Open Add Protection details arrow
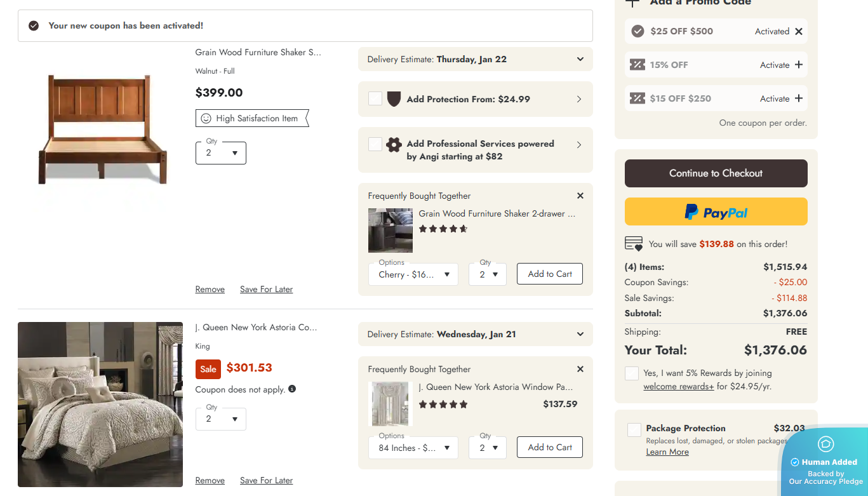The image size is (868, 496). click(578, 99)
